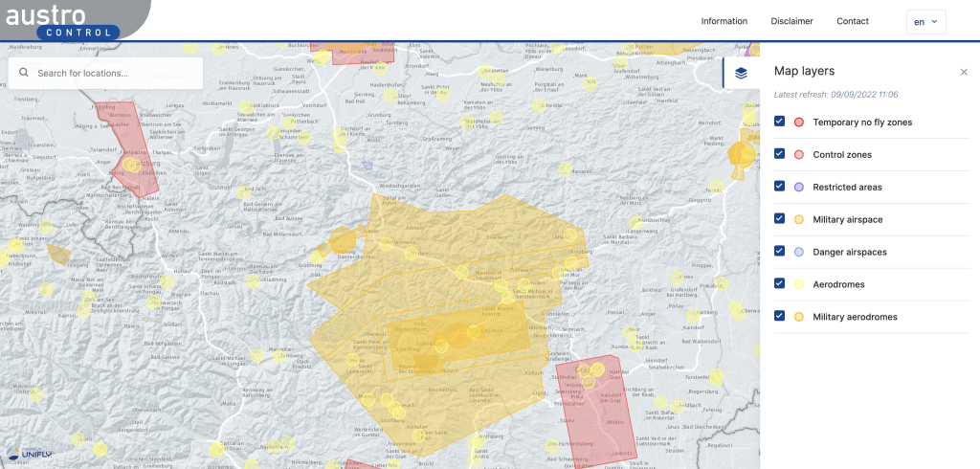
Task: Open the Disclaimer page link
Action: click(791, 21)
